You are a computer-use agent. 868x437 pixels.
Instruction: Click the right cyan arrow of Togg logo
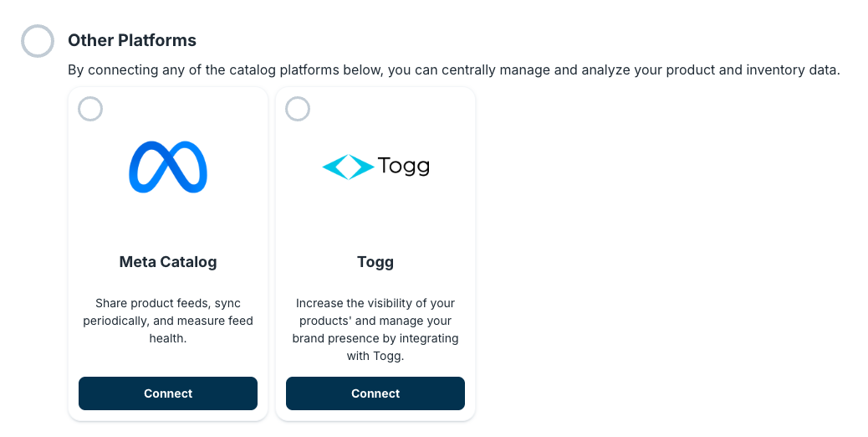coord(361,167)
